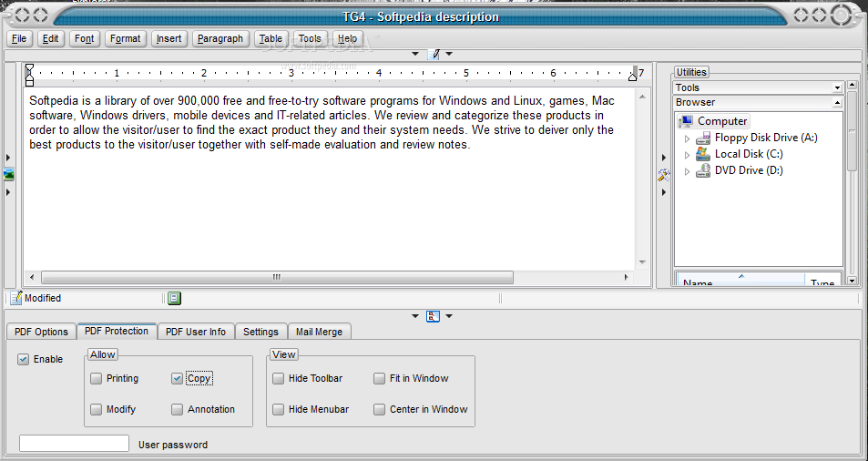
Task: Click arrow above the utilities tools icon
Action: coord(664,159)
